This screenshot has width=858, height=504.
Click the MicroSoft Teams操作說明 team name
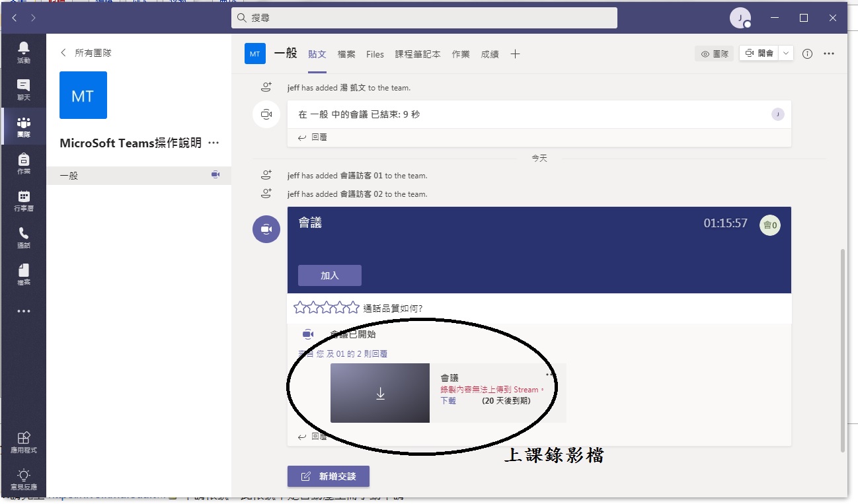tap(131, 143)
